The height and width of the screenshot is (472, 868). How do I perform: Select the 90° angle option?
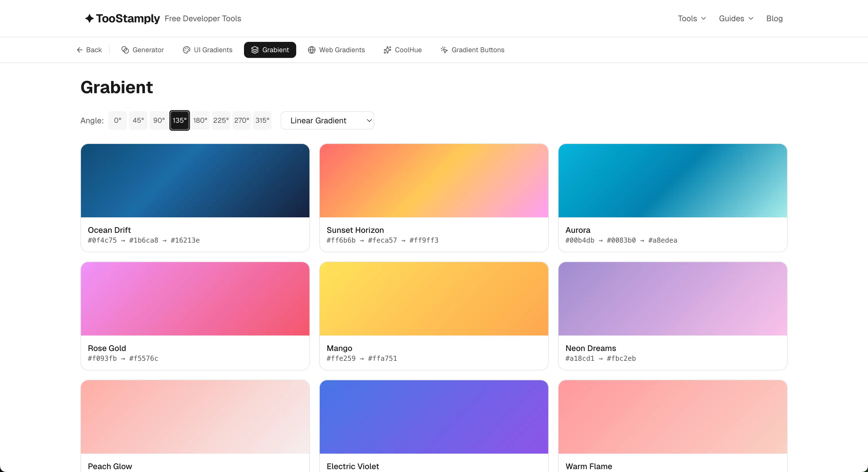pyautogui.click(x=159, y=120)
